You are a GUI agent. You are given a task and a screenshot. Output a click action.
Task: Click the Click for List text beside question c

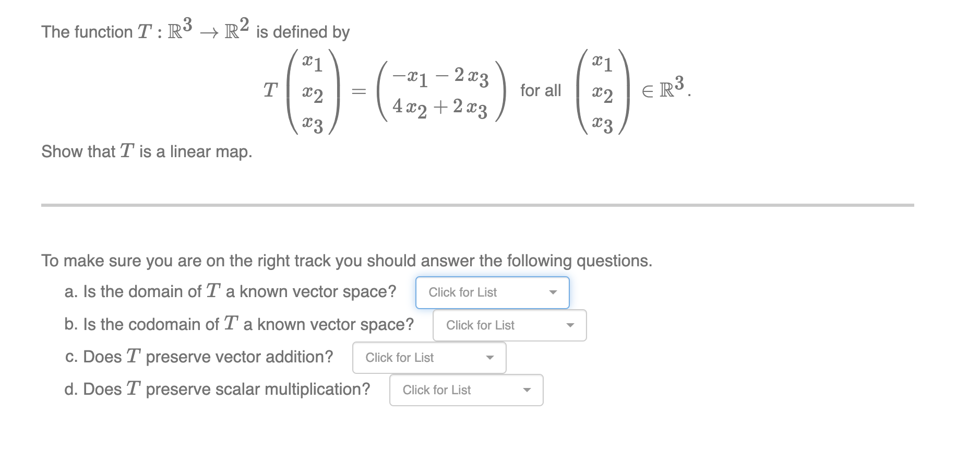tap(399, 358)
